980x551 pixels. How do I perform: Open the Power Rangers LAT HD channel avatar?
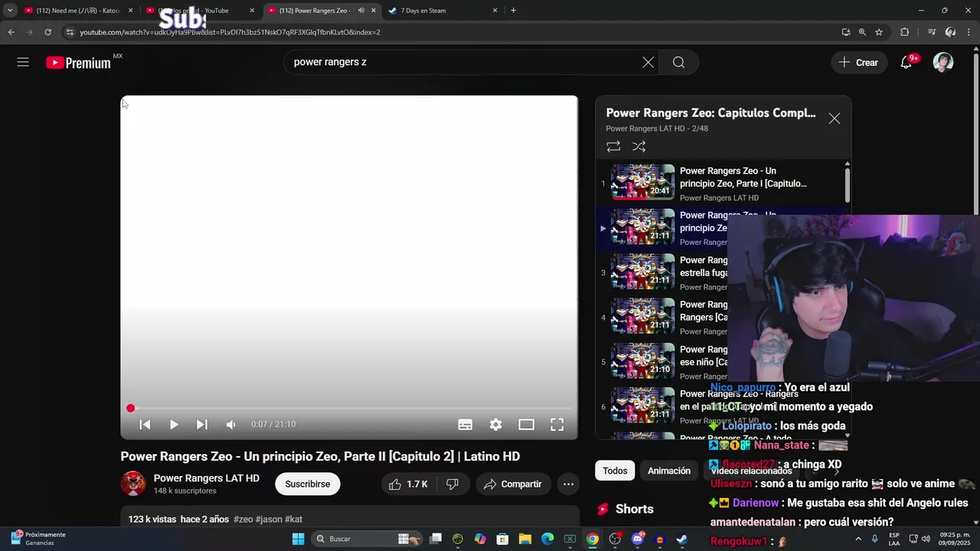[133, 484]
